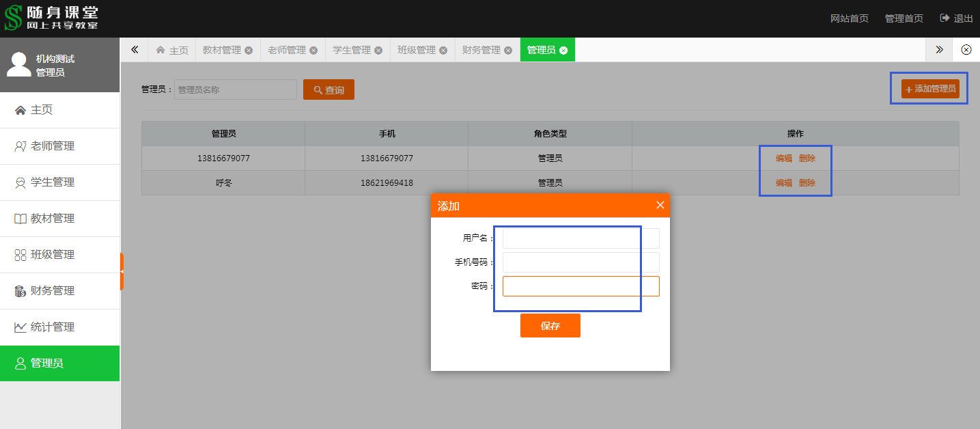The image size is (980, 429).
Task: Focus the 手机号码 input field
Action: pyautogui.click(x=581, y=262)
